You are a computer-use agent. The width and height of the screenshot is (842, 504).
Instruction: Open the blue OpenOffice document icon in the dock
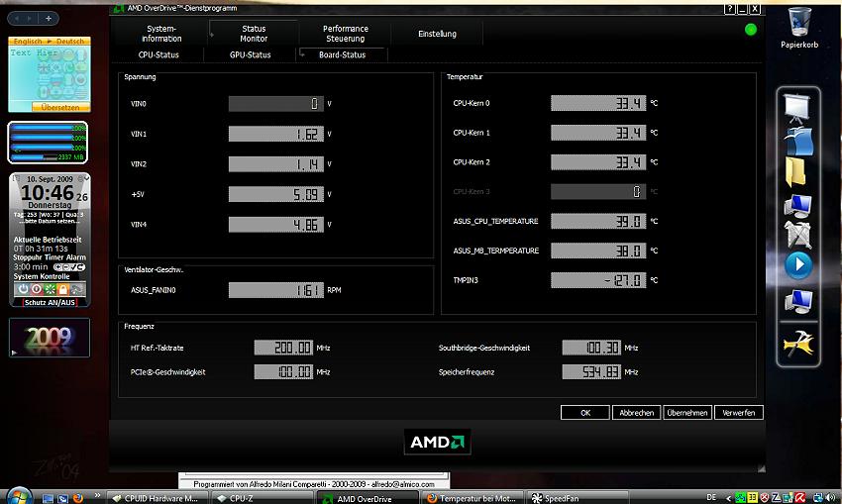point(798,142)
